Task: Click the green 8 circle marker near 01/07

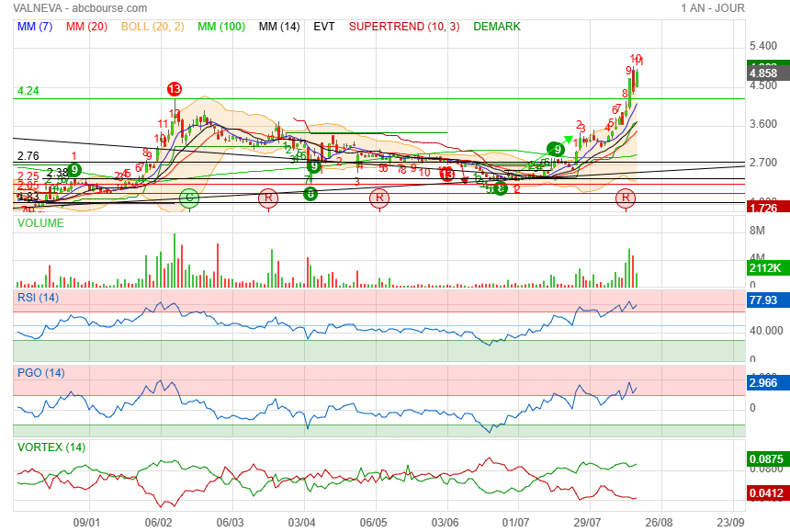Action: tap(501, 188)
